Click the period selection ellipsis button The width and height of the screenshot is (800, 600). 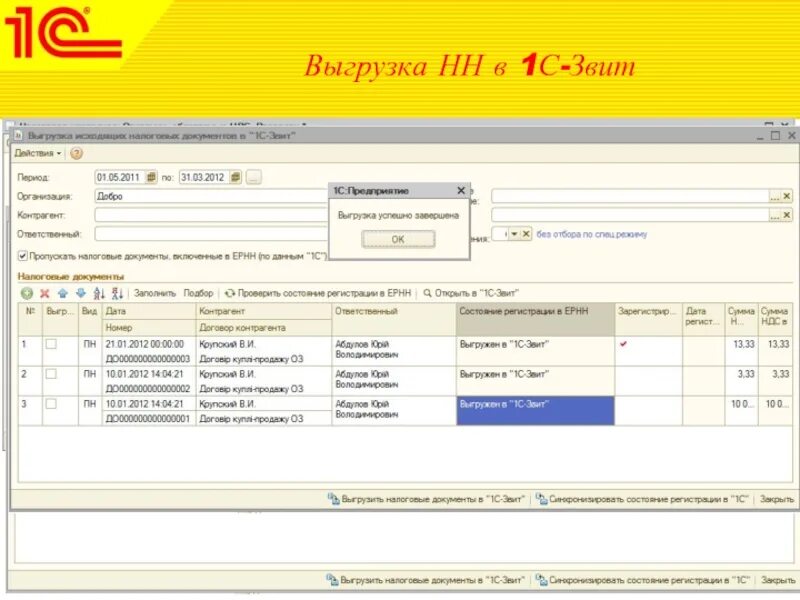coord(254,177)
